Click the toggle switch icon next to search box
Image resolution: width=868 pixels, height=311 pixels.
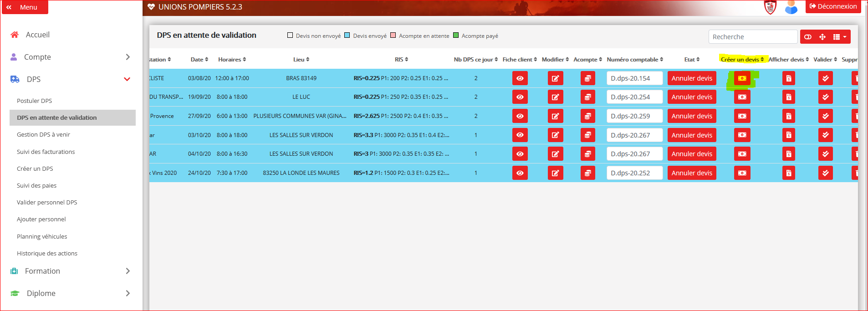(x=808, y=37)
